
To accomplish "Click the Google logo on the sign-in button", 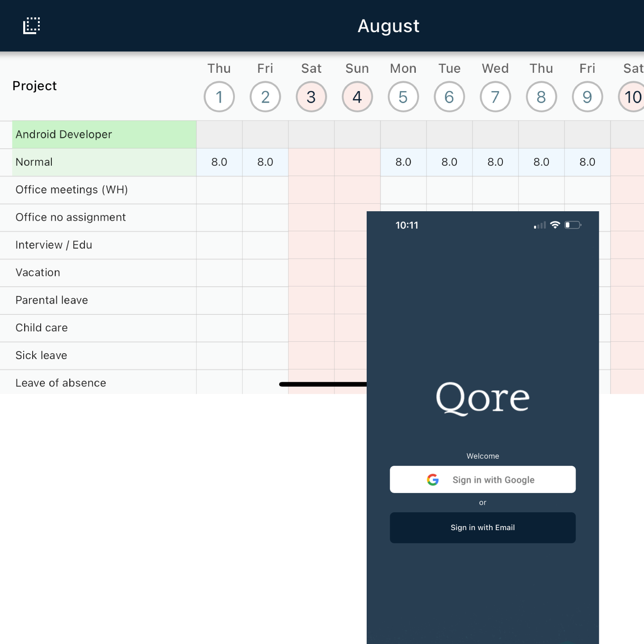I will click(x=433, y=480).
